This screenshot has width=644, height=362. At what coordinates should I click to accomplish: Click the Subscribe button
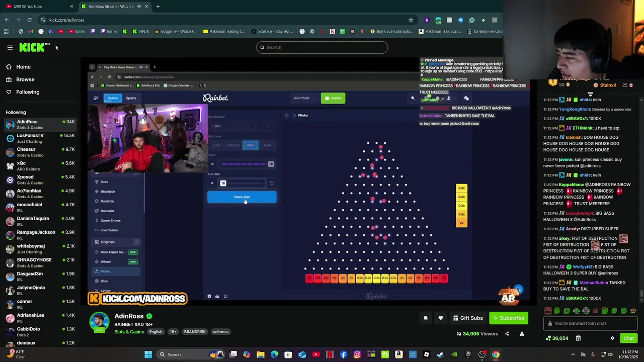[x=509, y=318]
